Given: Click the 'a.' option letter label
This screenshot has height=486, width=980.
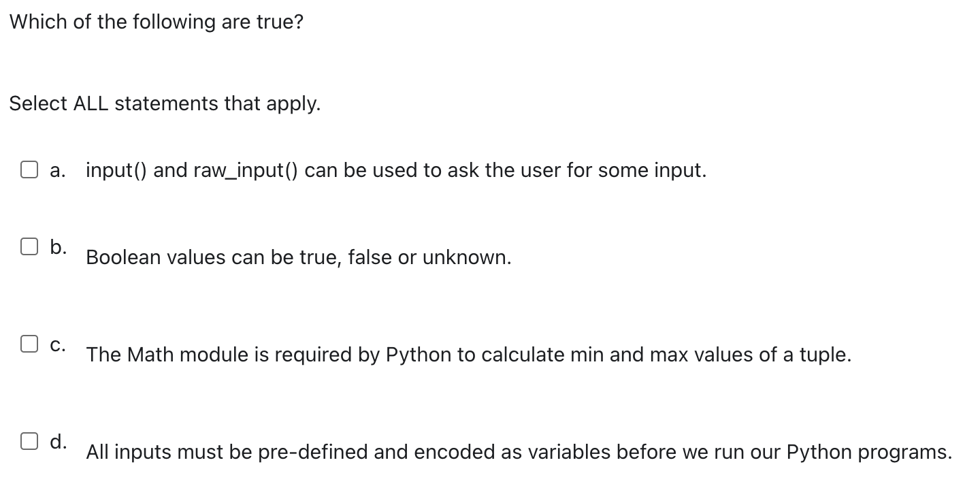Looking at the screenshot, I should coord(58,170).
